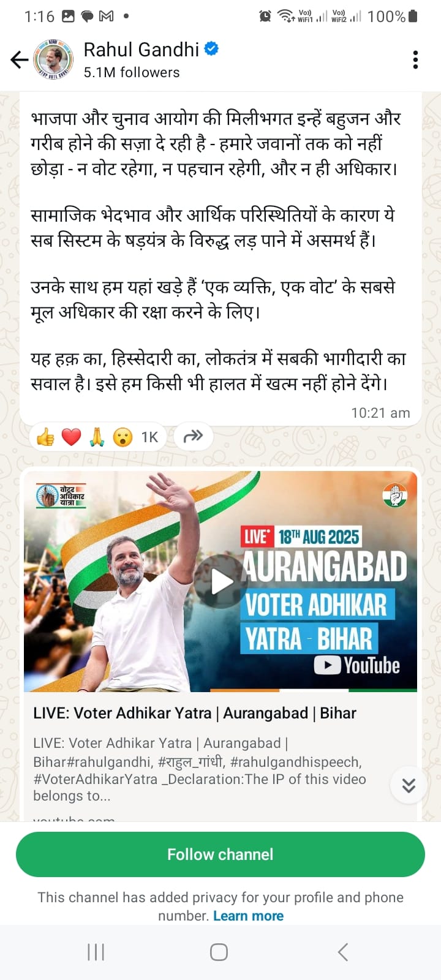
Task: Tap the folded hands reaction emoji
Action: tap(97, 437)
